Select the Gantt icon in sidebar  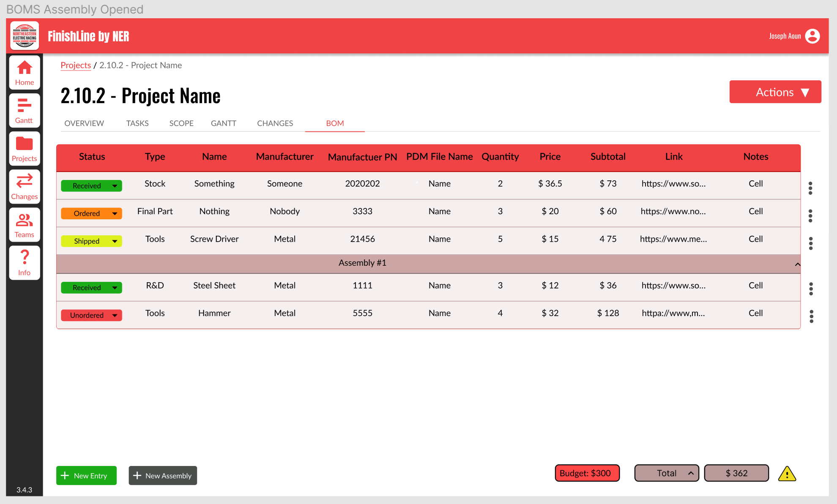pyautogui.click(x=24, y=110)
